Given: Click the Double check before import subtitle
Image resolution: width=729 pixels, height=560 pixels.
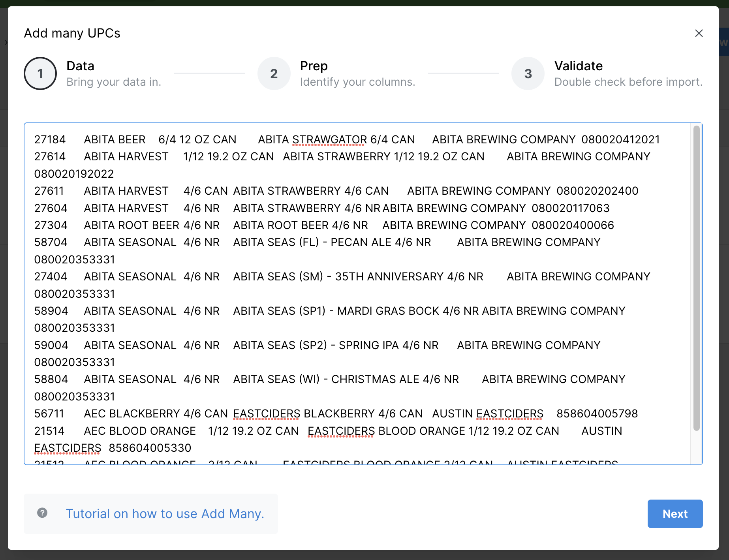Looking at the screenshot, I should [x=629, y=82].
